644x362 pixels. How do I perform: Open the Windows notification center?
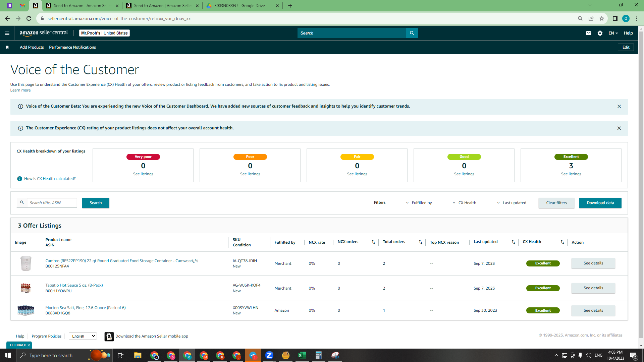pos(633,356)
